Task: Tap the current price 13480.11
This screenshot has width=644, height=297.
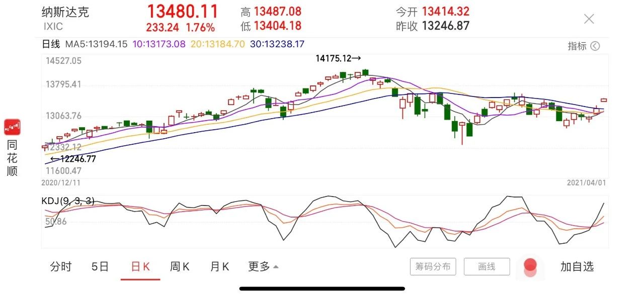Action: 183,11
